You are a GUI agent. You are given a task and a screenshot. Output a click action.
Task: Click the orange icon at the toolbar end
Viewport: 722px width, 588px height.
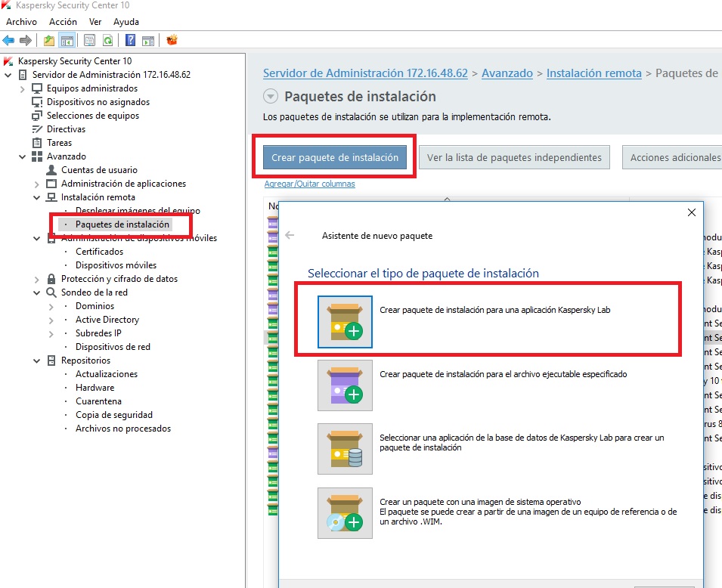point(172,40)
